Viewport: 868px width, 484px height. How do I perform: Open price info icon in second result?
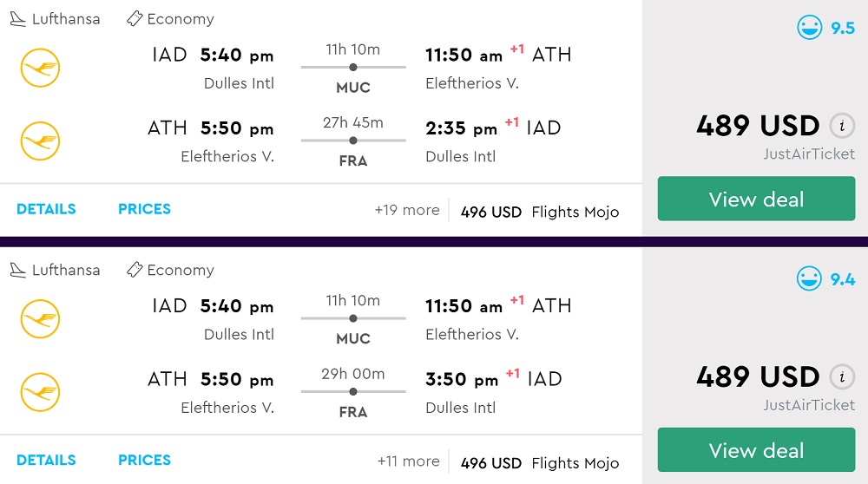tap(841, 376)
